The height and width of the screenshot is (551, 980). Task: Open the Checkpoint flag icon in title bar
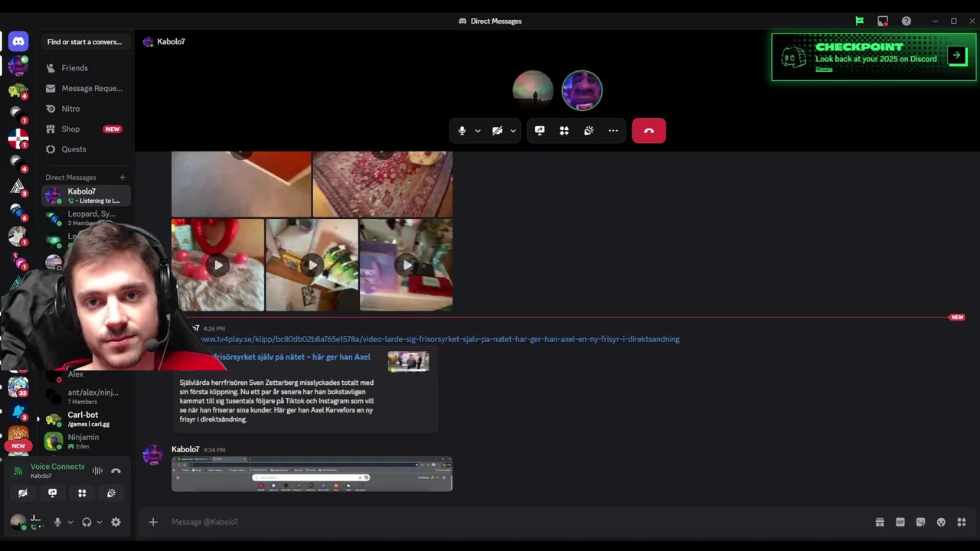click(860, 21)
